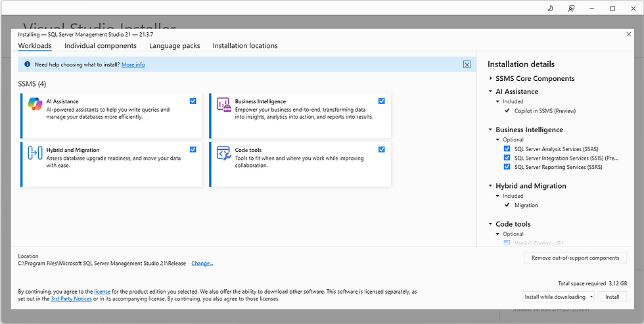Click the AI Assistance Copilot icon

click(x=35, y=104)
